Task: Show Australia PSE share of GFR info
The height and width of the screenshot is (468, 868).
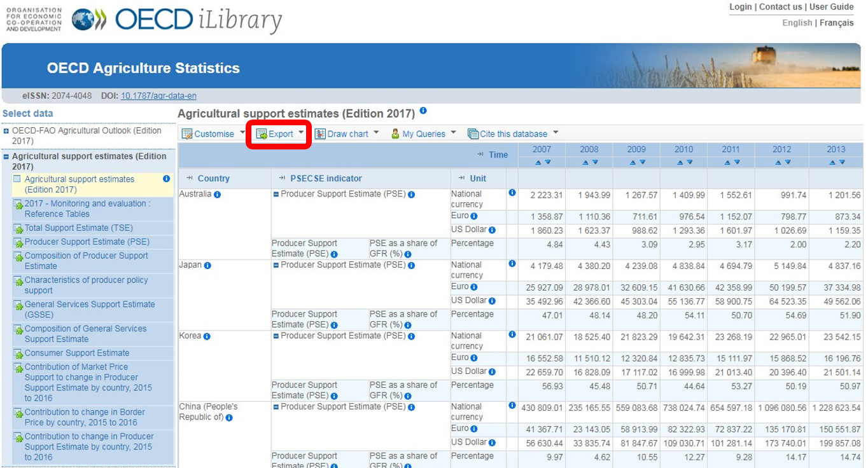Action: coord(408,254)
